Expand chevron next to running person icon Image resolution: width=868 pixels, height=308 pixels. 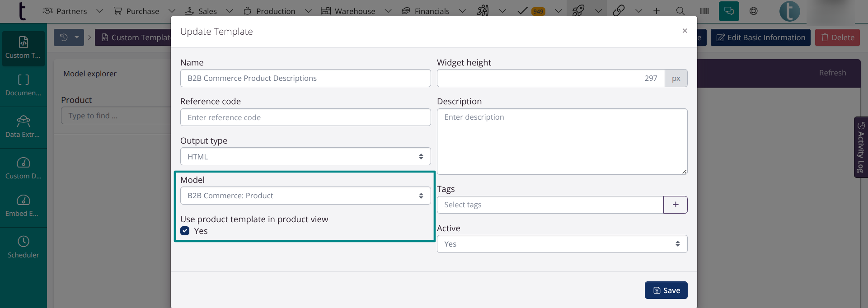click(502, 11)
